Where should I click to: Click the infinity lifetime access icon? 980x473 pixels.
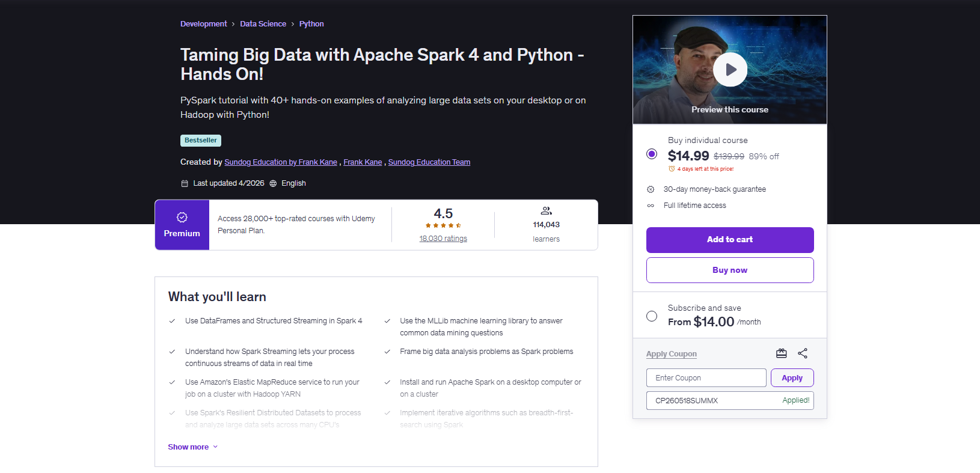coord(651,206)
